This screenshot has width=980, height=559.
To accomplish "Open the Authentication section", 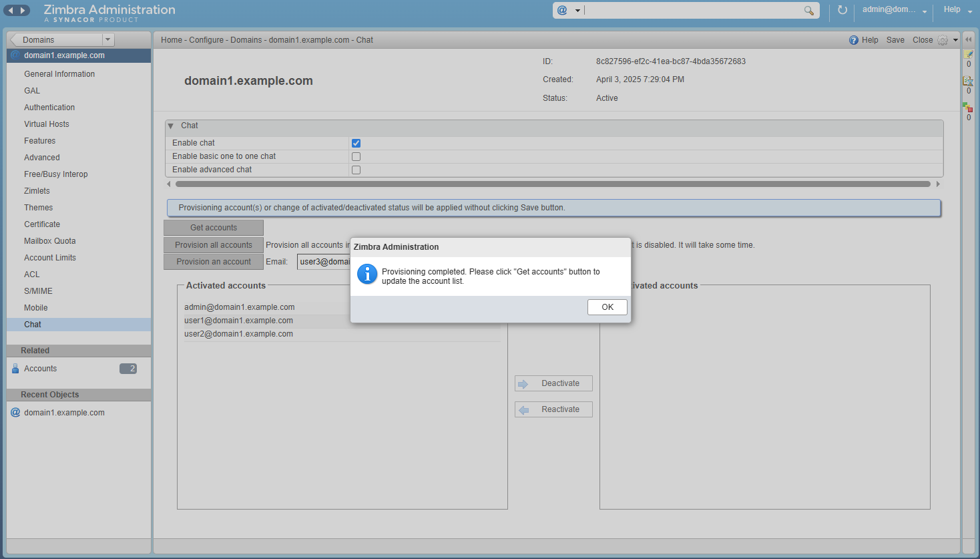I will (x=49, y=108).
